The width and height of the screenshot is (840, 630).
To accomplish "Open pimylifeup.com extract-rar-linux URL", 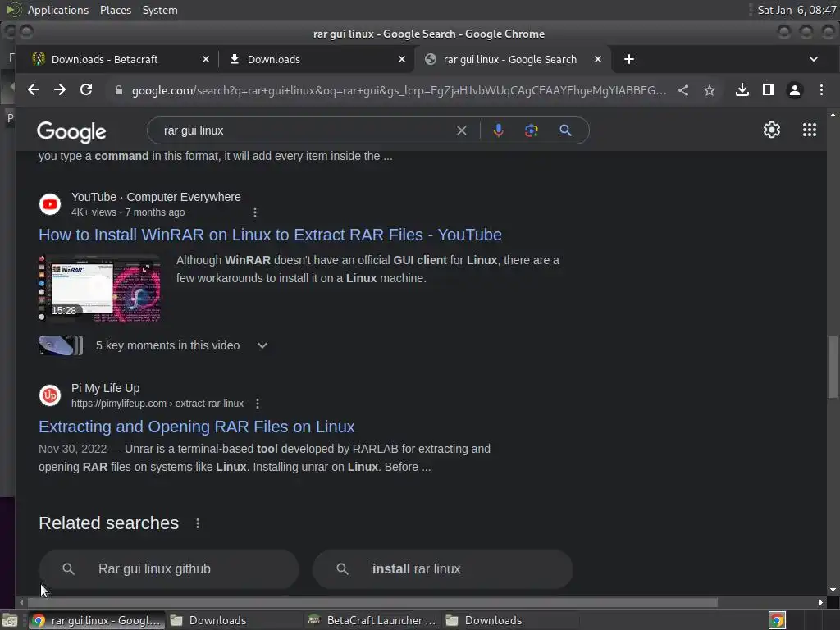I will [x=157, y=404].
